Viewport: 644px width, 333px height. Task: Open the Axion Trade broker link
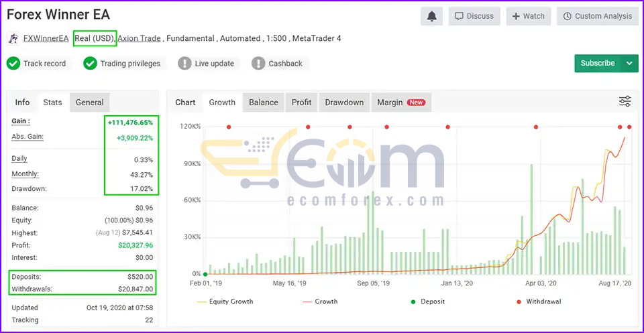pyautogui.click(x=140, y=39)
